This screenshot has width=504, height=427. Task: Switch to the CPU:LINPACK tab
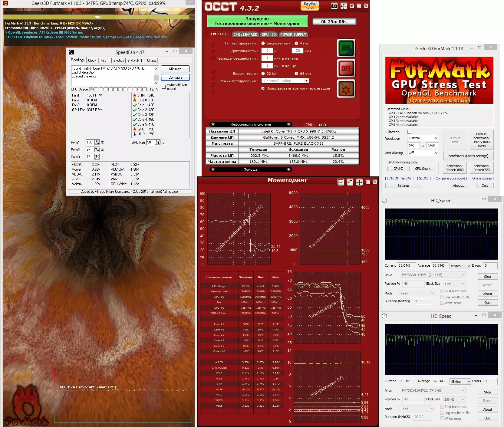point(245,34)
